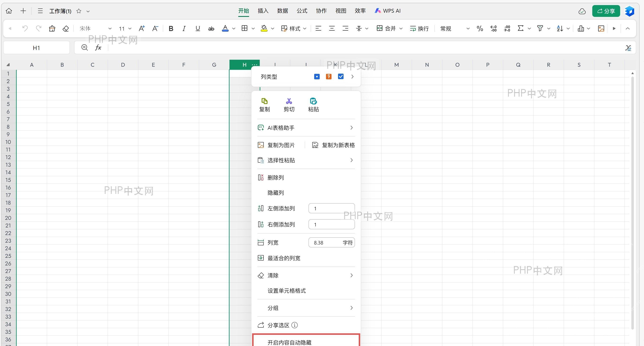Screen dimensions: 644x346
Task: Create a new document with plus icon
Action: coord(23,11)
